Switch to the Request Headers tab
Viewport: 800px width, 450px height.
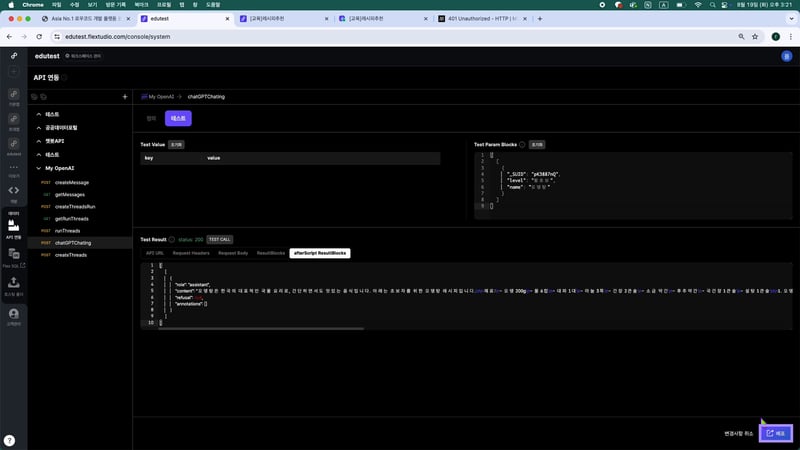(190, 253)
